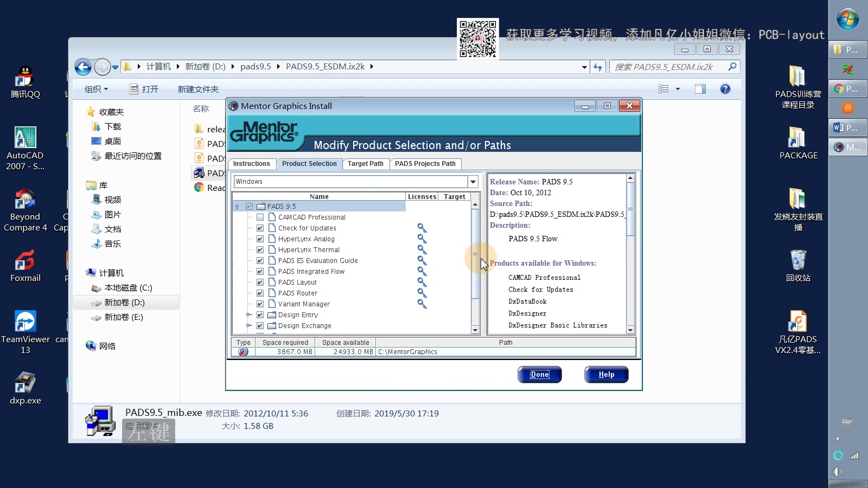868x488 pixels.
Task: Click the Help button
Action: pos(606,375)
